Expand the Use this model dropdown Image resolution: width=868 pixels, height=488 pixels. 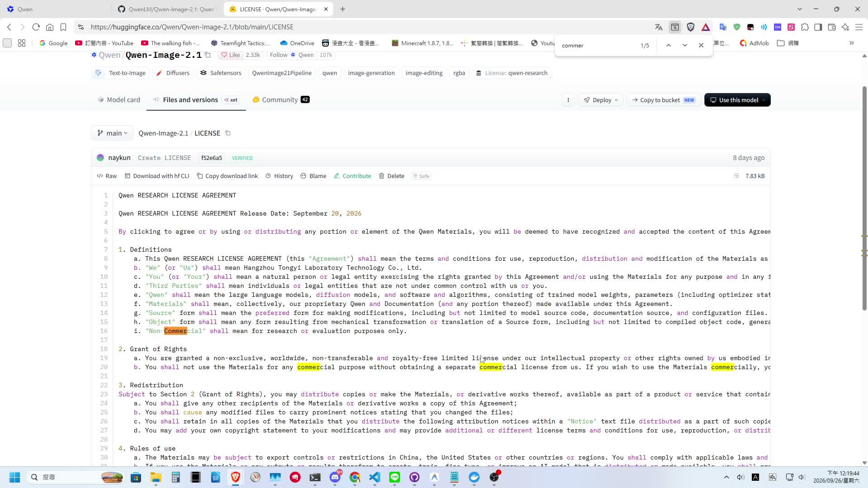tap(737, 100)
